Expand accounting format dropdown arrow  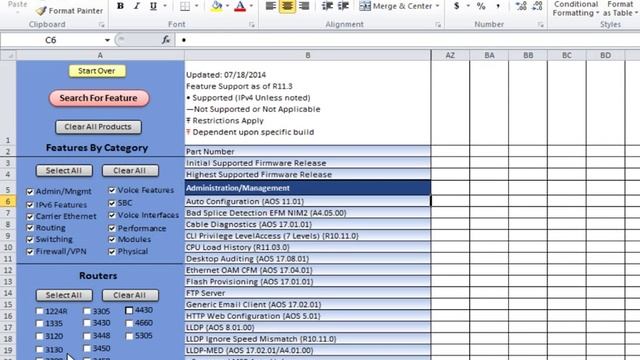tap(468, 6)
